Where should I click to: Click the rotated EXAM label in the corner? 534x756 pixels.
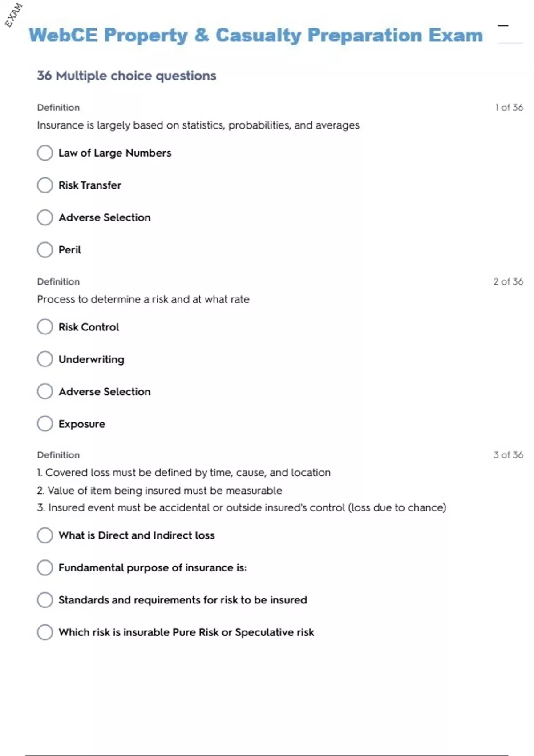[13, 15]
